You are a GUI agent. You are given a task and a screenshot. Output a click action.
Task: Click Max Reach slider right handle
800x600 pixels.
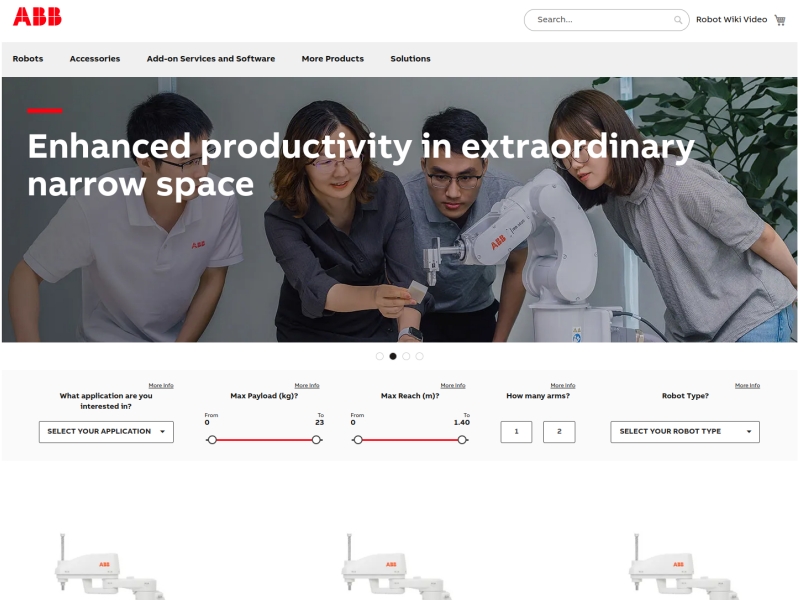pyautogui.click(x=462, y=440)
